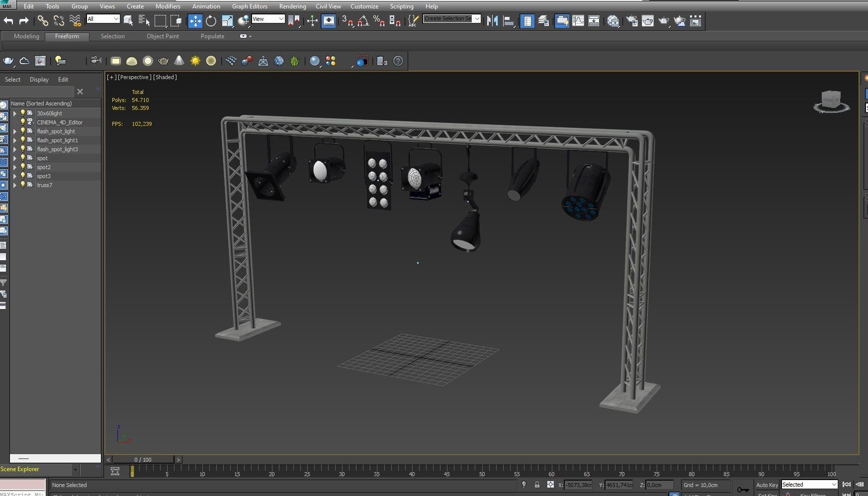
Task: Toggle the Window/Crossing selection mode
Action: pos(176,20)
